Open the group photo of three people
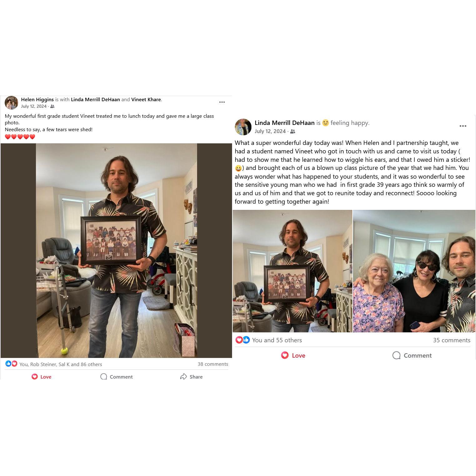Image resolution: width=476 pixels, height=476 pixels. 414,271
